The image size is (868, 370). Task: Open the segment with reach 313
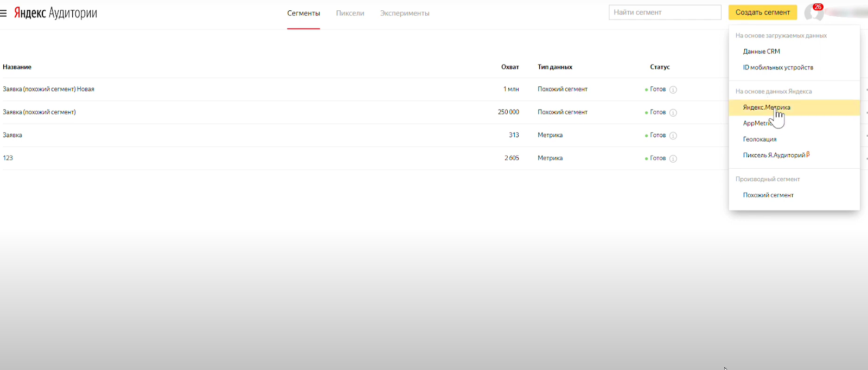pyautogui.click(x=12, y=135)
